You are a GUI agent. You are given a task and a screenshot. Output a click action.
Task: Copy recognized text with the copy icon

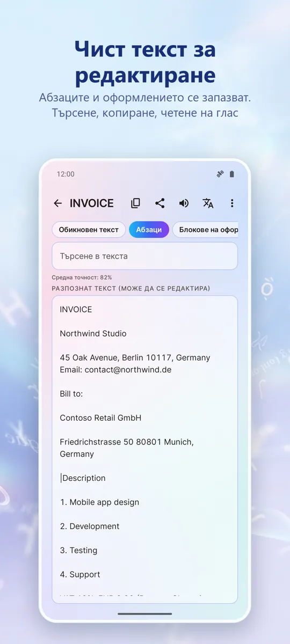135,203
